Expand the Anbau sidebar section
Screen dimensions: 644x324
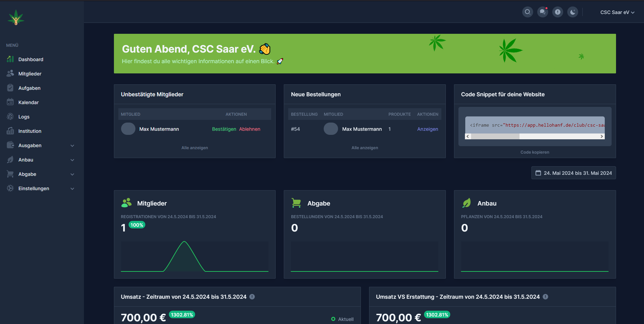[x=72, y=160]
